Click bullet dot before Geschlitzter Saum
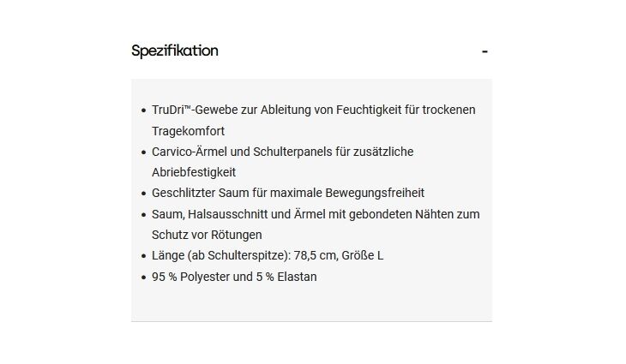Screen dimensions: 626x364 pyautogui.click(x=142, y=194)
